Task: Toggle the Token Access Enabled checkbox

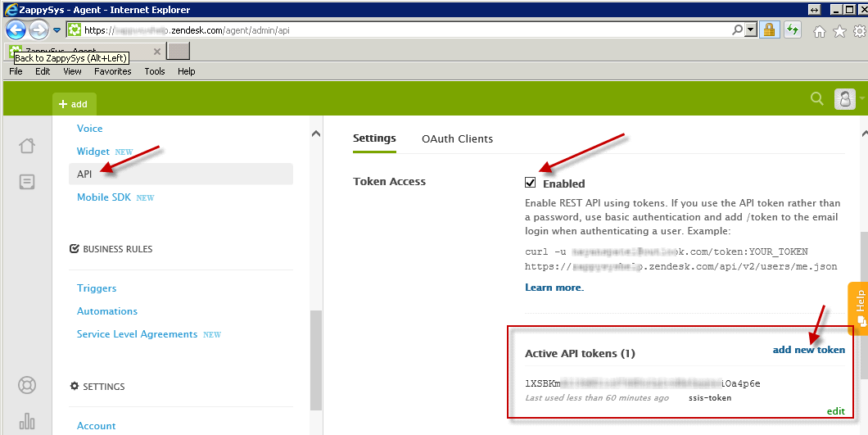Action: tap(531, 183)
